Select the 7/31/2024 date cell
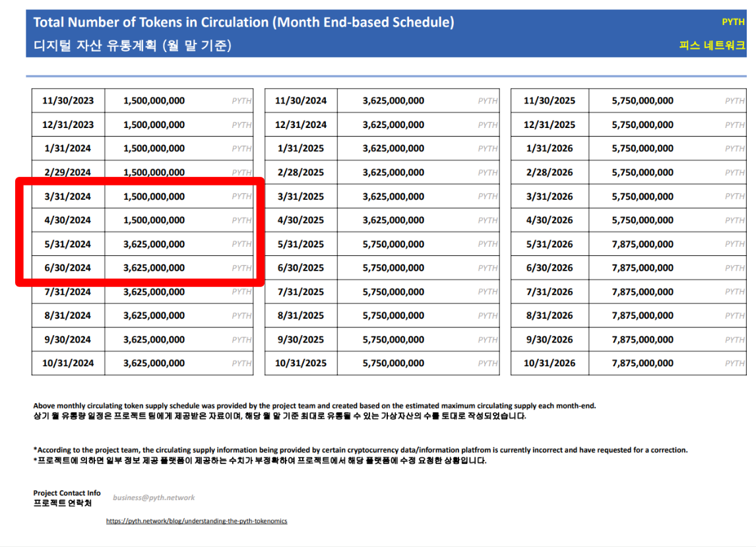The width and height of the screenshot is (756, 547). [x=68, y=292]
